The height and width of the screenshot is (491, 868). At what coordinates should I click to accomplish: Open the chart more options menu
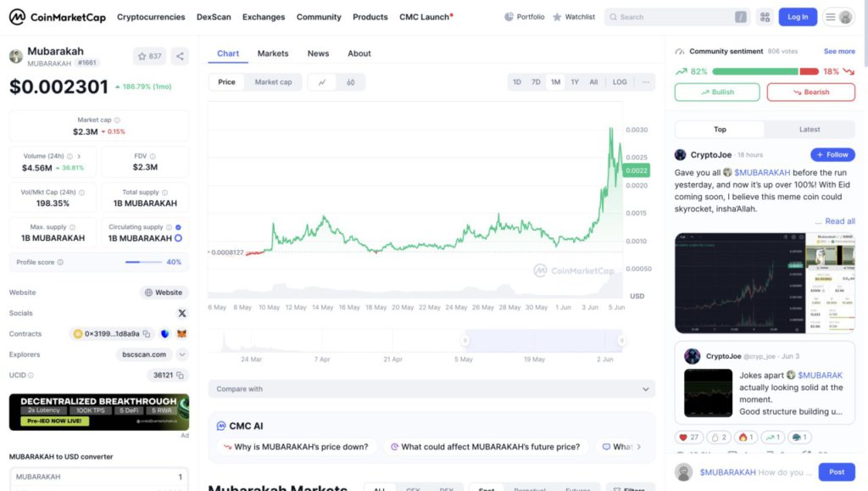pos(645,82)
